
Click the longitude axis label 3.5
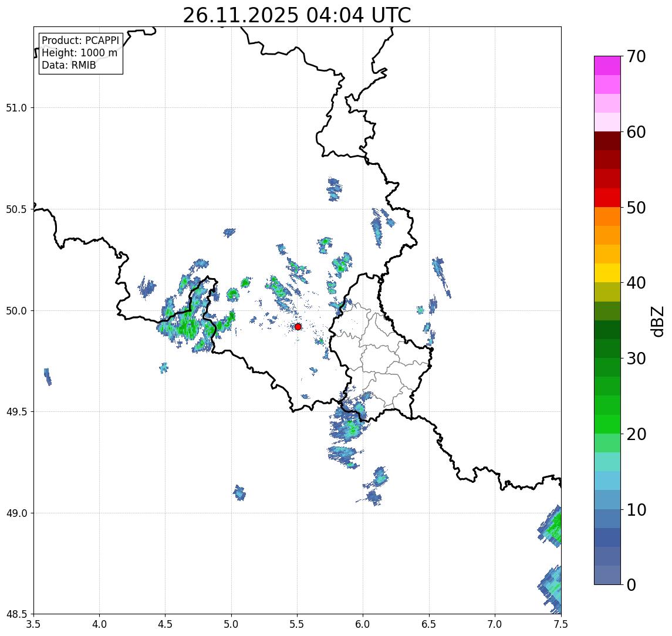point(33,624)
